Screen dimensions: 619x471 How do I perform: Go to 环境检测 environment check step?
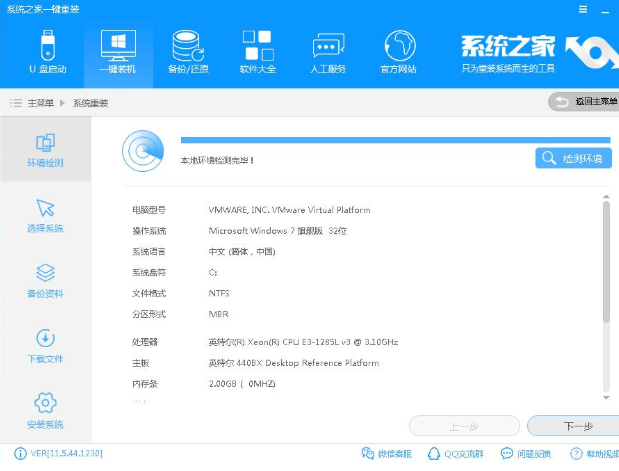pos(45,150)
